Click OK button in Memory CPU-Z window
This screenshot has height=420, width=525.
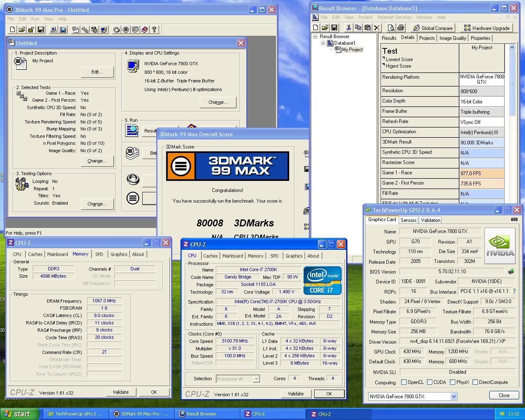[x=154, y=392]
